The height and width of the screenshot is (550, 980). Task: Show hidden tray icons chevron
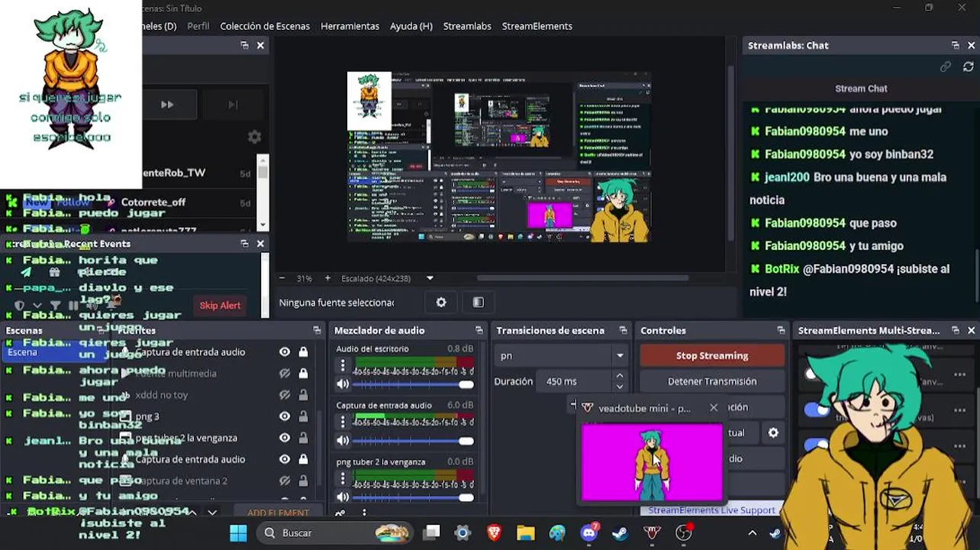(x=752, y=532)
